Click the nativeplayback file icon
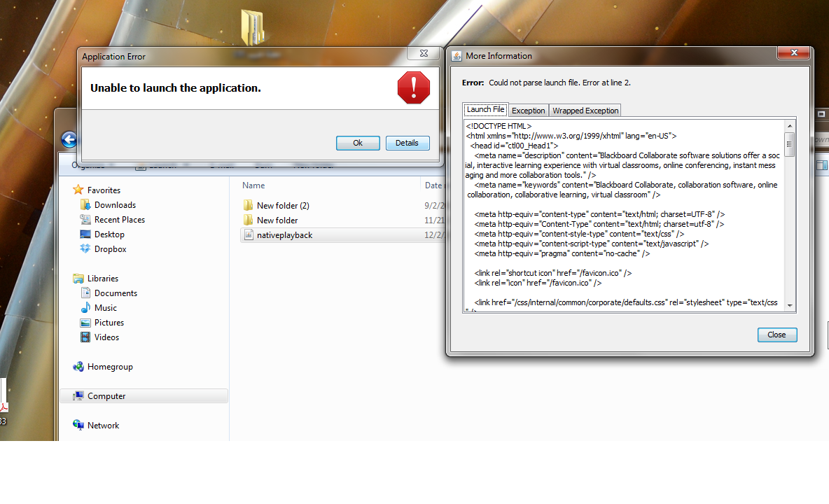Image resolution: width=829 pixels, height=504 pixels. pos(249,234)
